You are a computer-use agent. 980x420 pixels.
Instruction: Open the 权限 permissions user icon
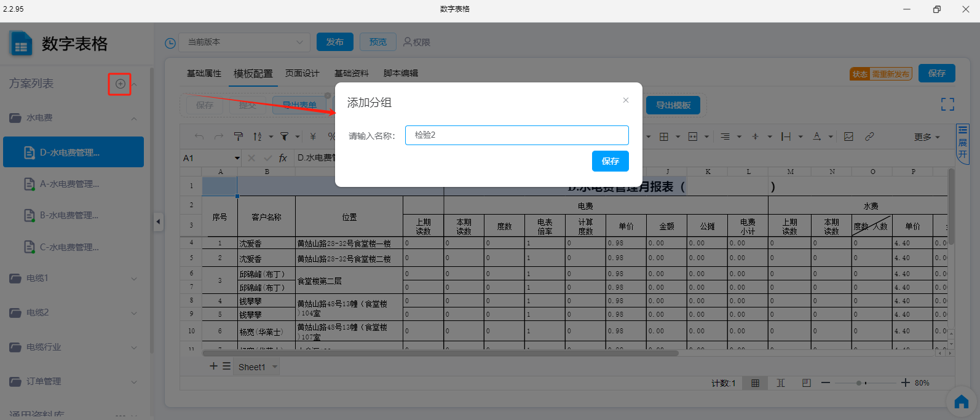(x=407, y=42)
